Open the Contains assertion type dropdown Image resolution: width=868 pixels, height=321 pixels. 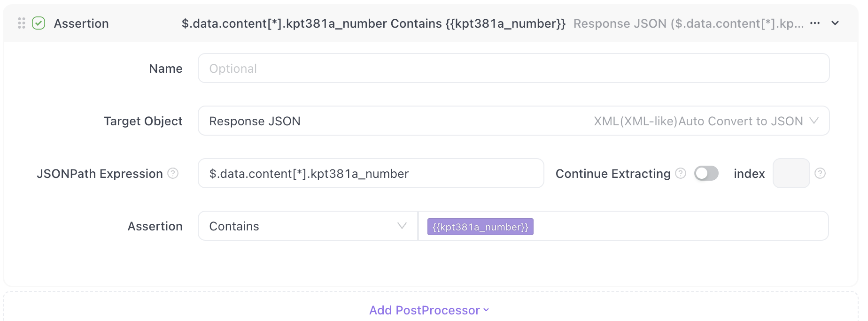(308, 226)
